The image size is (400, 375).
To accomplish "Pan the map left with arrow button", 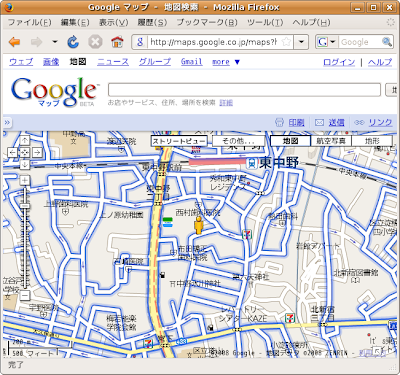I will pos(12,152).
